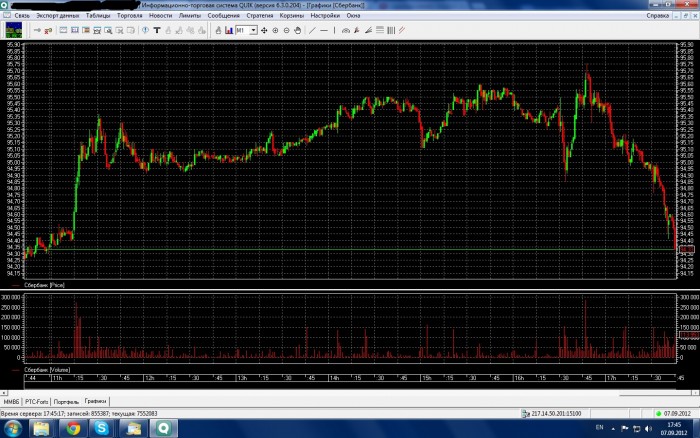700x438 pixels.
Task: Click the QUIK logo image in toolbar
Action: pyautogui.click(x=13, y=30)
